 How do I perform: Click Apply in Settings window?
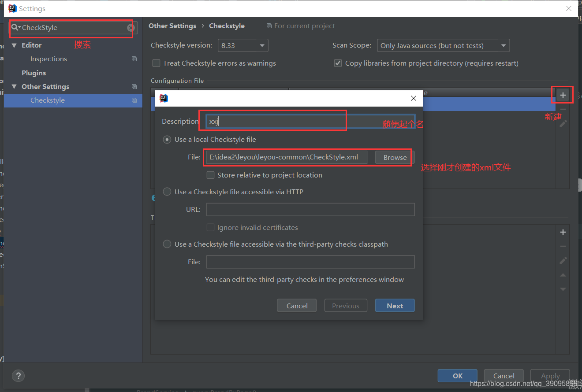[550, 376]
